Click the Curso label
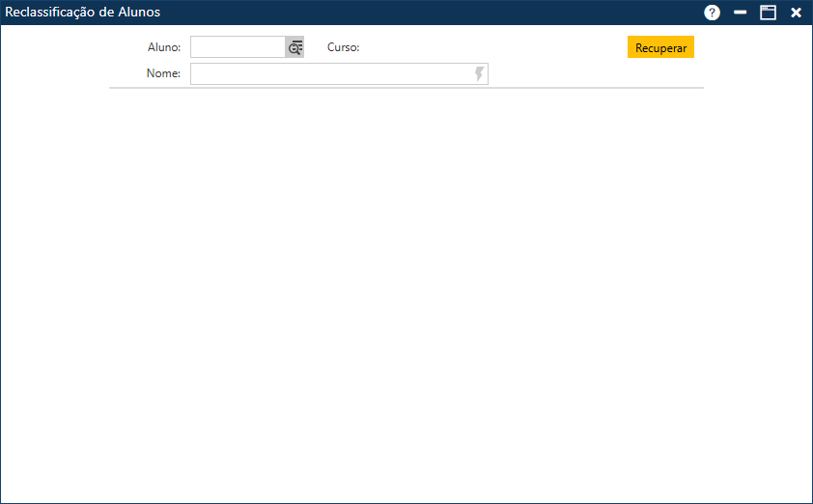Image resolution: width=813 pixels, height=504 pixels. [x=343, y=47]
